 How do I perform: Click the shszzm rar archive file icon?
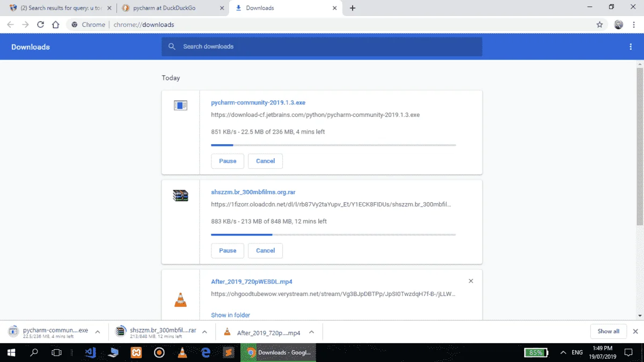tap(180, 195)
